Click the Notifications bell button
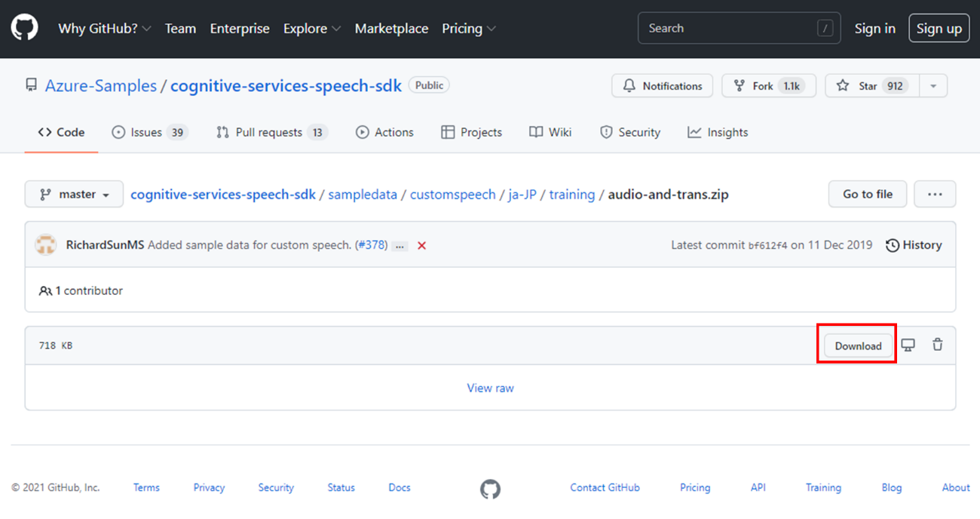This screenshot has height=519, width=980. (x=663, y=86)
